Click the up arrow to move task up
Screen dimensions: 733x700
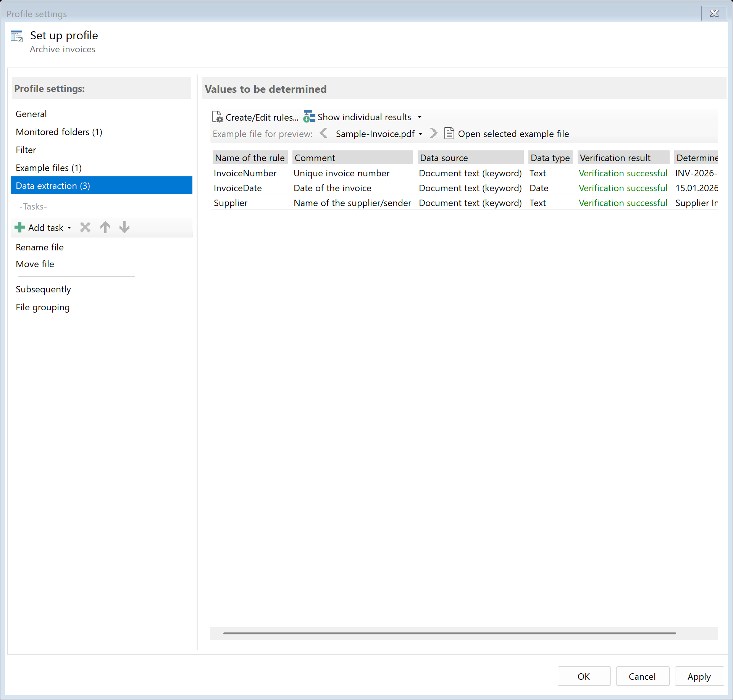coord(105,227)
